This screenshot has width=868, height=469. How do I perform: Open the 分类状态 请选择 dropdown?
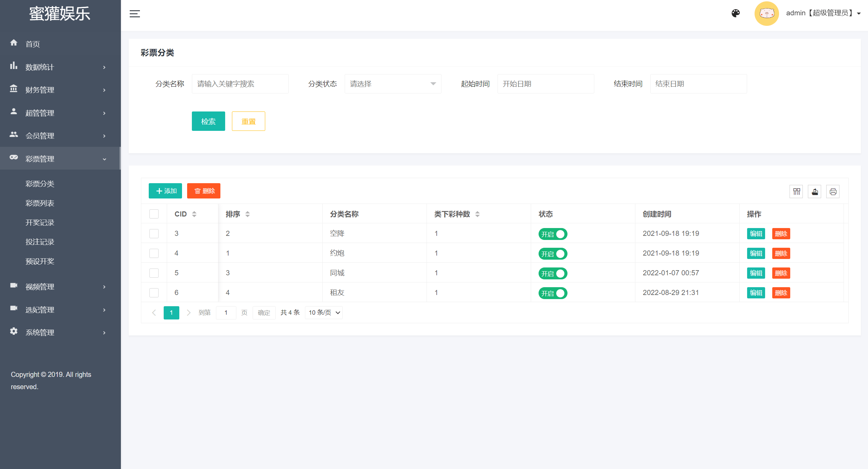click(393, 84)
